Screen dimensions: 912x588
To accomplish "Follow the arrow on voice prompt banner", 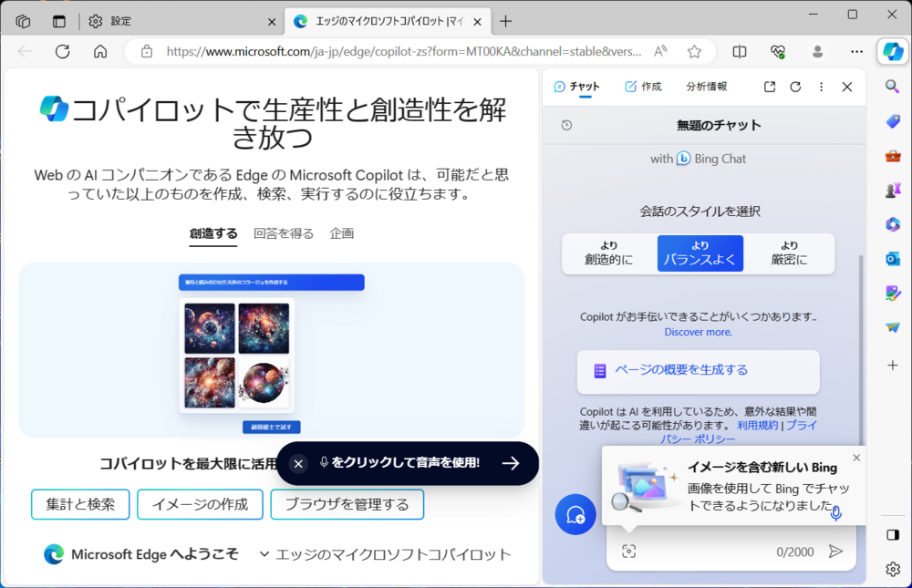I will click(511, 463).
